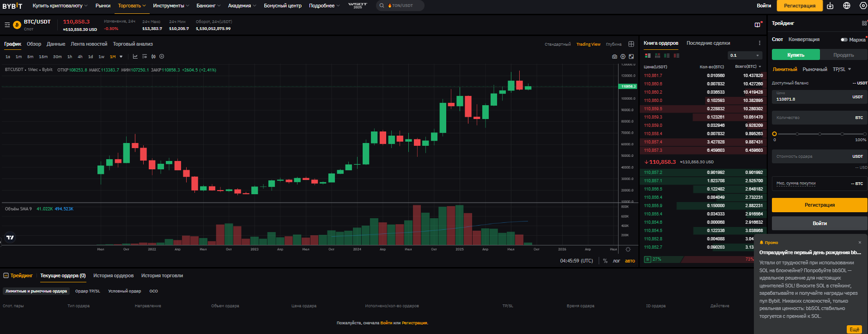
Task: Toggle logarithmic scale (лог)
Action: coord(616,261)
